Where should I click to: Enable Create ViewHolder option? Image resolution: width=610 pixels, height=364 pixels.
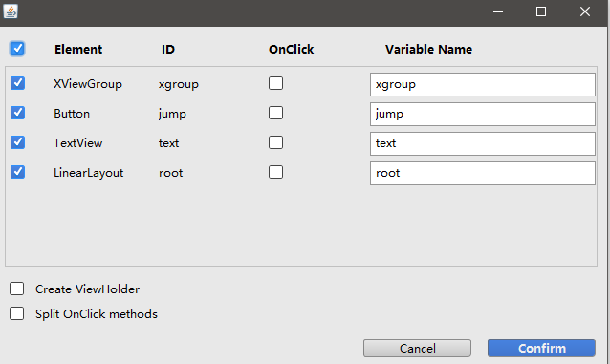click(x=16, y=289)
